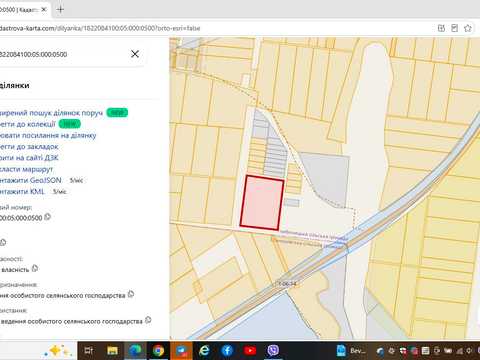Open Google Chrome from the taskbar
This screenshot has height=360, width=480.
(x=158, y=350)
